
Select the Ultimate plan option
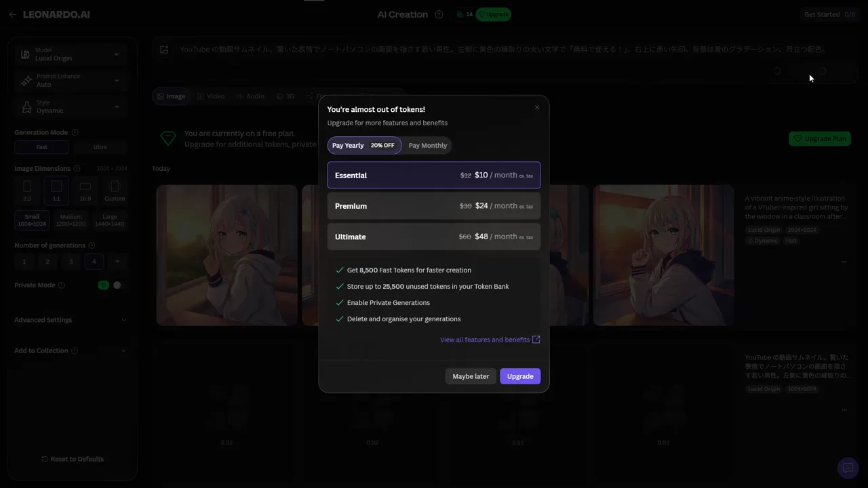coord(434,237)
